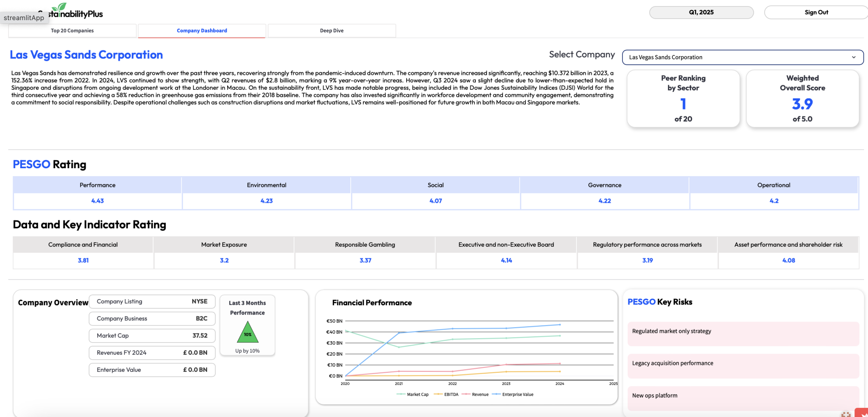This screenshot has width=868, height=417.
Task: Switch to the Top 20 Companies tab
Action: point(72,31)
